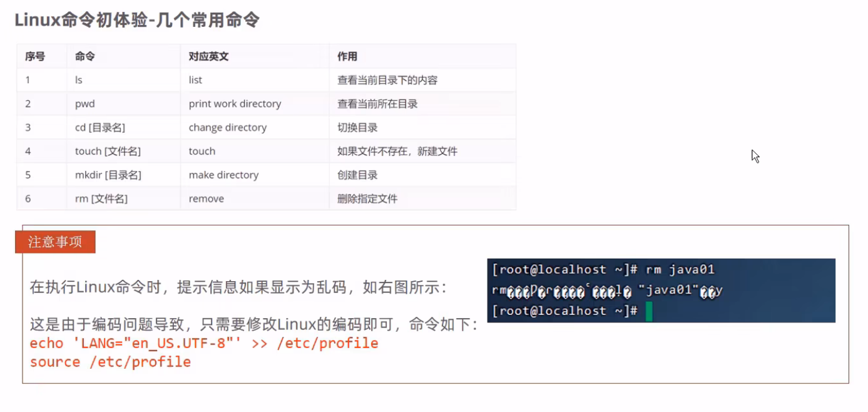This screenshot has height=412, width=868.
Task: Select the make directory cell
Action: point(223,175)
